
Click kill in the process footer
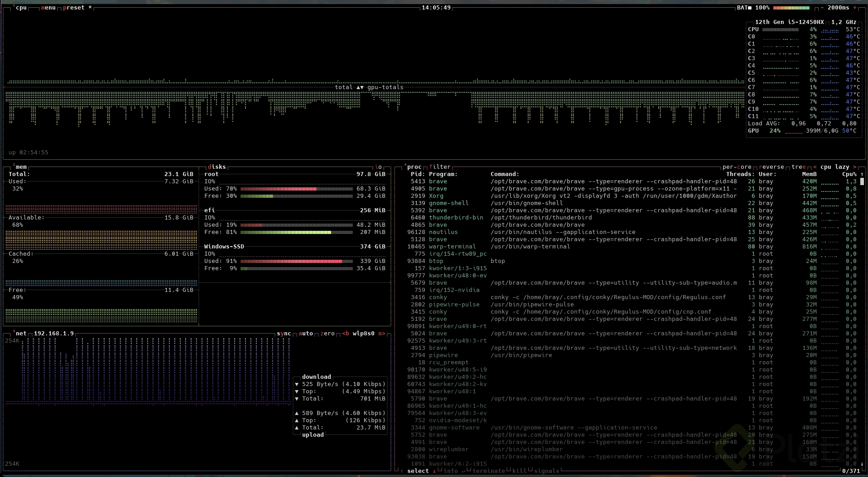[519, 471]
